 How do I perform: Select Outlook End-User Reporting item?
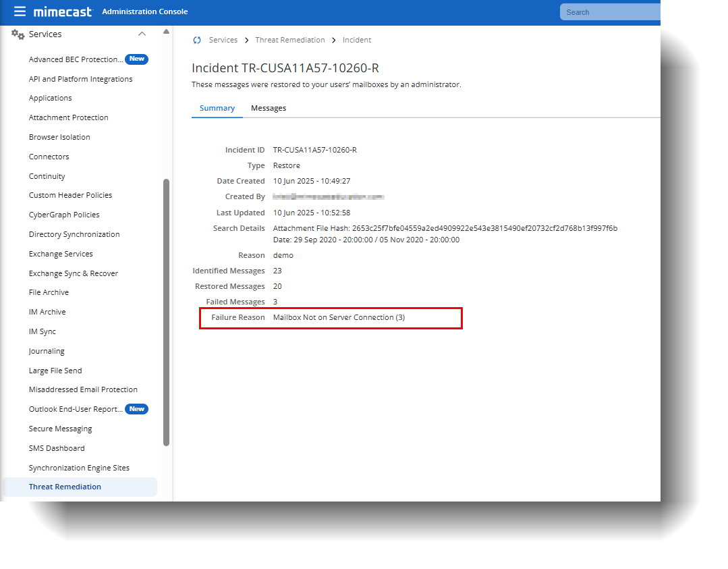click(76, 409)
